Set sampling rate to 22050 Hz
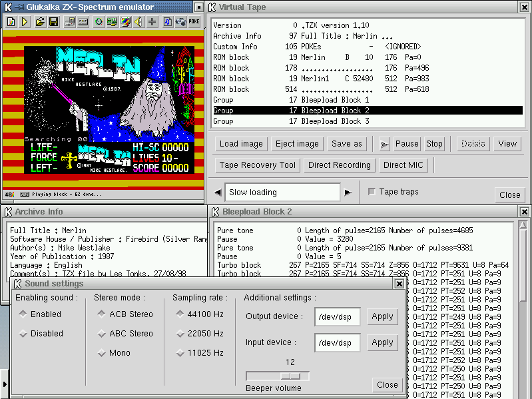This screenshot has height=399, width=532. (x=180, y=334)
